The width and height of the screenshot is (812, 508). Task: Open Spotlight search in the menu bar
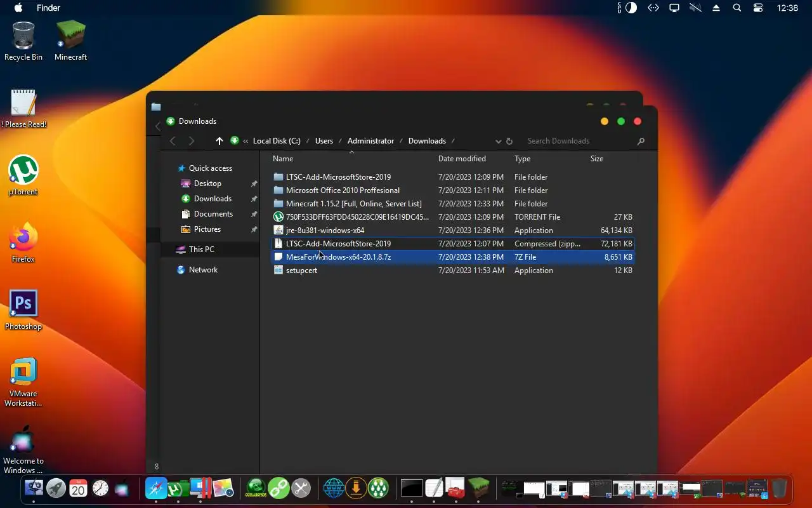click(x=737, y=8)
